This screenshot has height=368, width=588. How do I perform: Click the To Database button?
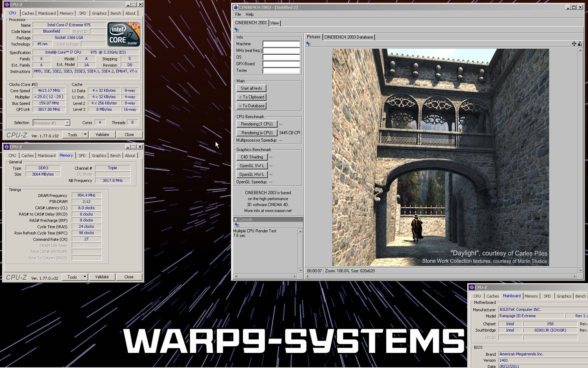(251, 106)
